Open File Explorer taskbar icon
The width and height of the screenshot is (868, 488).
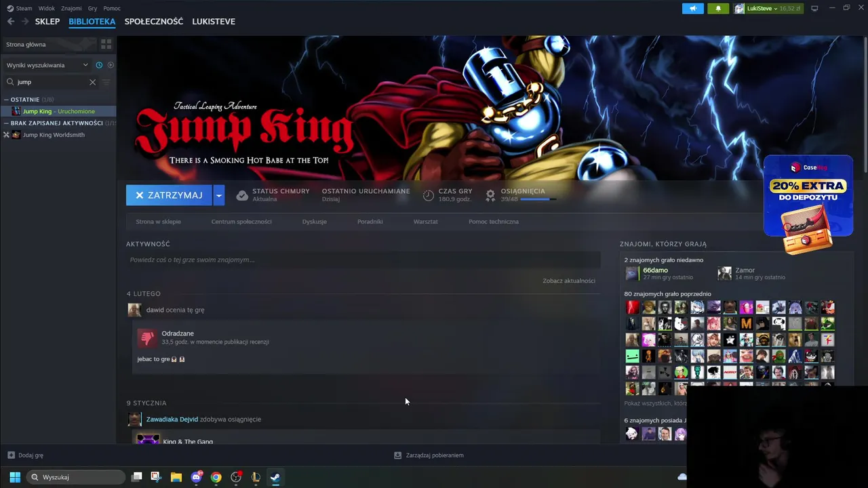point(176,477)
